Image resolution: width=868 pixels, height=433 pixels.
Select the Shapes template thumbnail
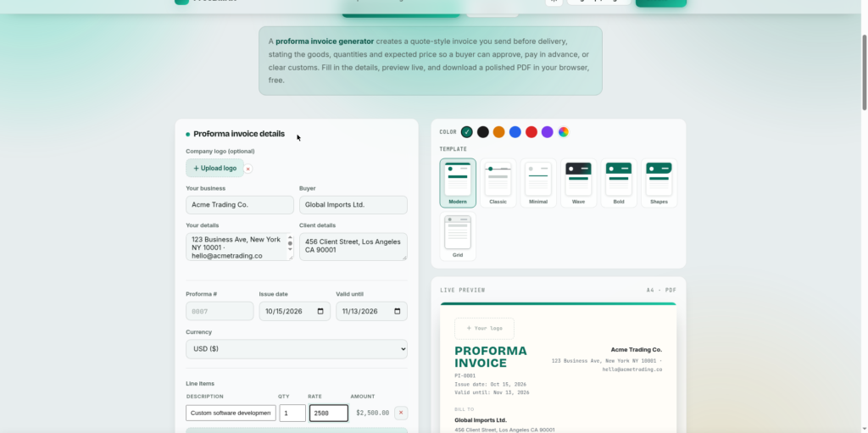pyautogui.click(x=659, y=183)
